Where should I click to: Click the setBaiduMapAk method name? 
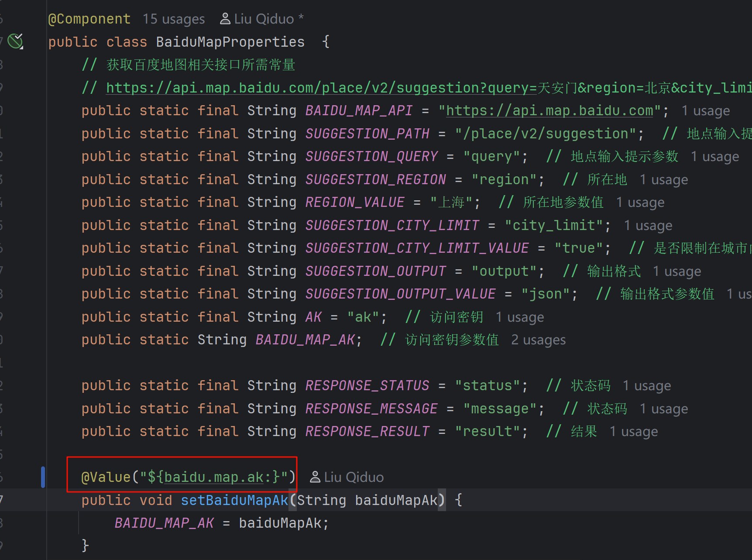click(235, 500)
